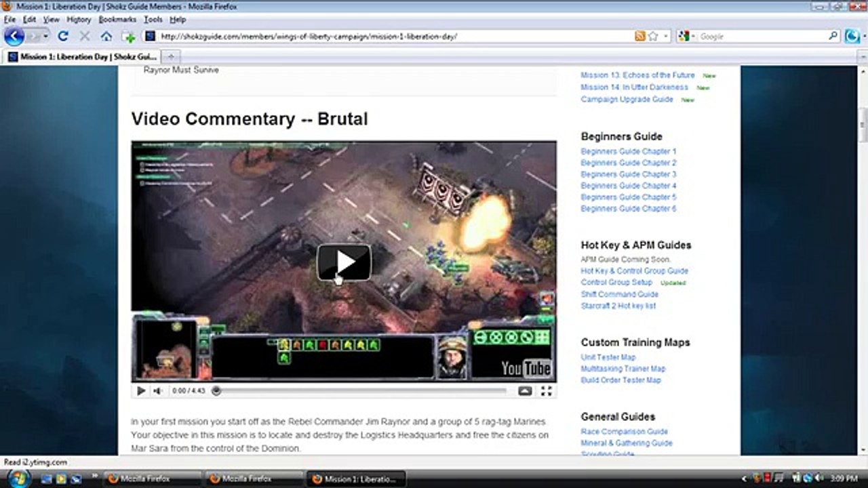Click the search magnifier icon

[x=833, y=36]
